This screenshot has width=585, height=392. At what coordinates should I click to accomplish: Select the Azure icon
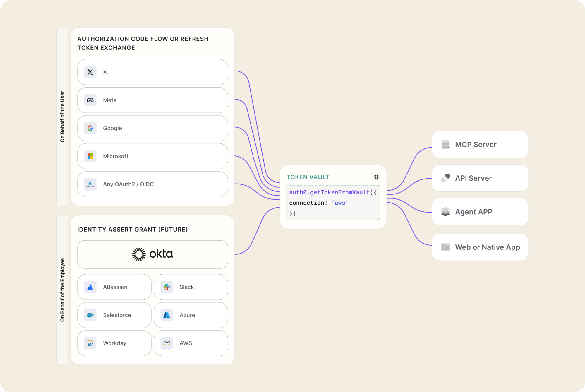[x=166, y=315]
